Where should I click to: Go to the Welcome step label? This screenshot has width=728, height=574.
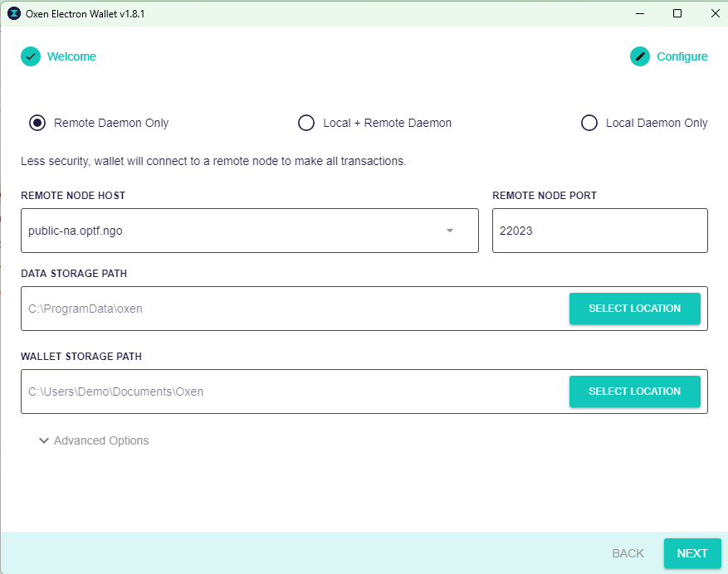71,56
